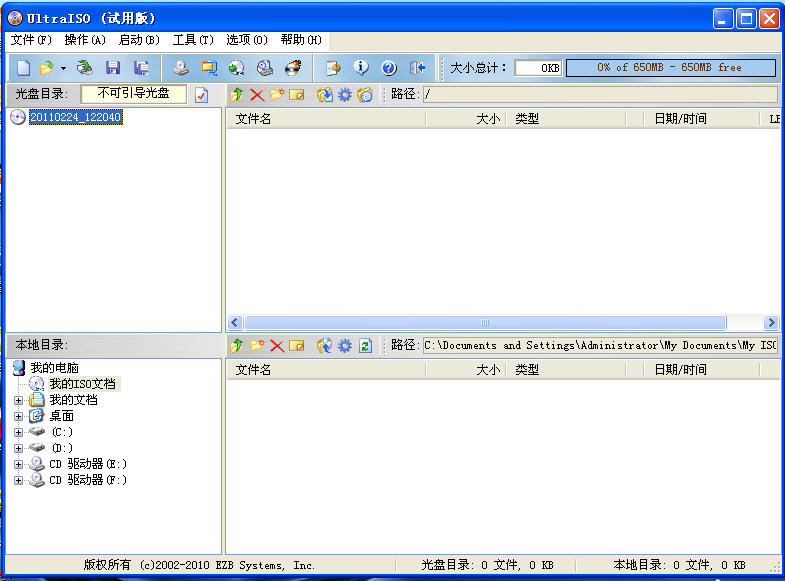This screenshot has width=785, height=581.
Task: Click the disc image path field
Action: (600, 94)
